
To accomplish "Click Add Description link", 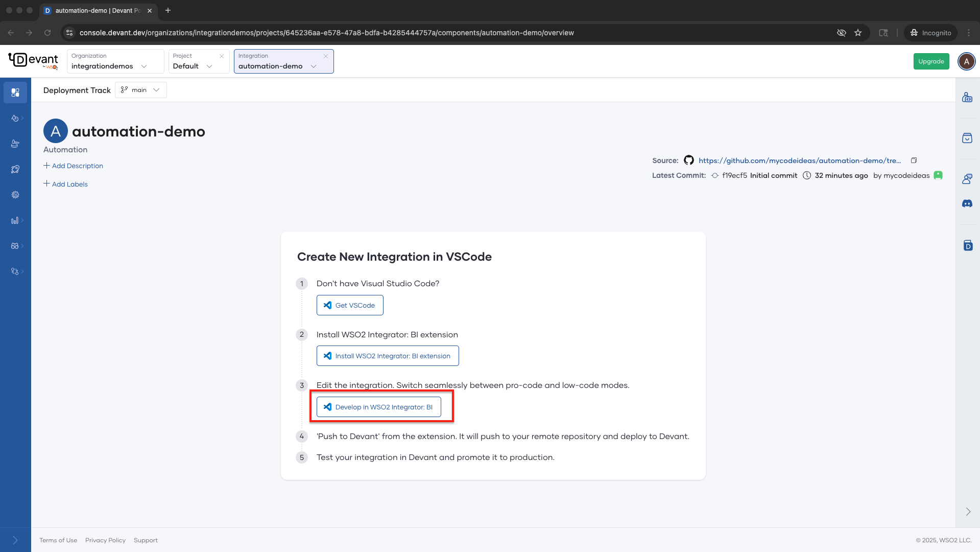I will click(x=74, y=166).
